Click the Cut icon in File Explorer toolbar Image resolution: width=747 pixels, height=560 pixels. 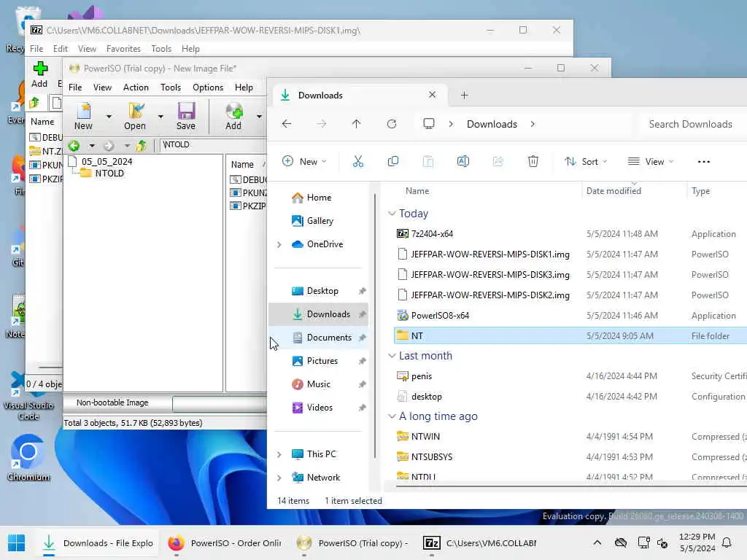(357, 161)
